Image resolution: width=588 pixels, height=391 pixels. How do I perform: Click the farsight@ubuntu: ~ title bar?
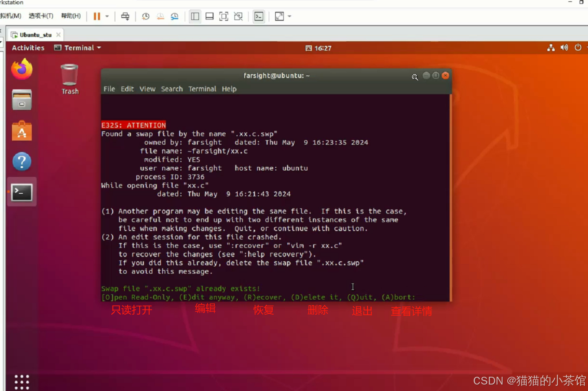point(277,75)
